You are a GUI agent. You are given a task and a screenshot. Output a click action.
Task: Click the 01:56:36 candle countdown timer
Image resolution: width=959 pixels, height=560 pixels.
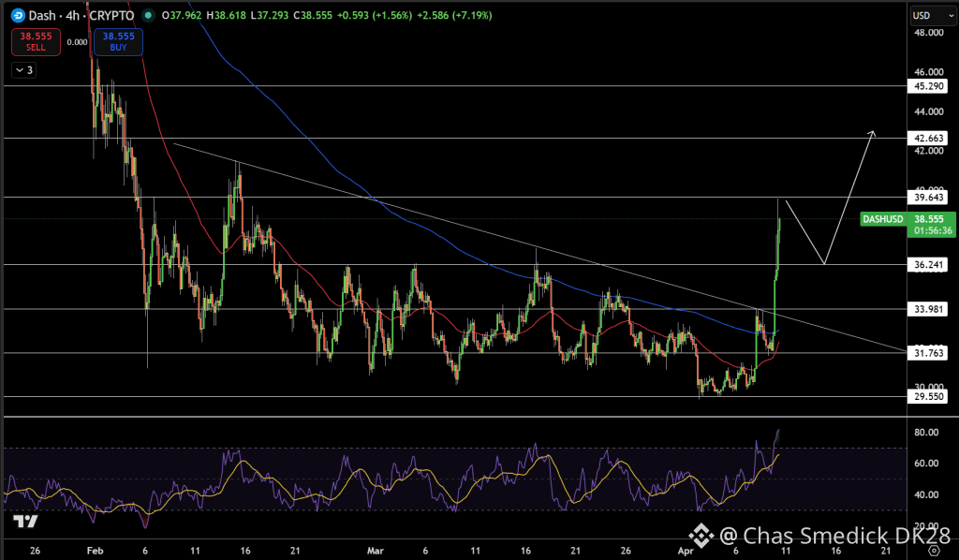(932, 231)
